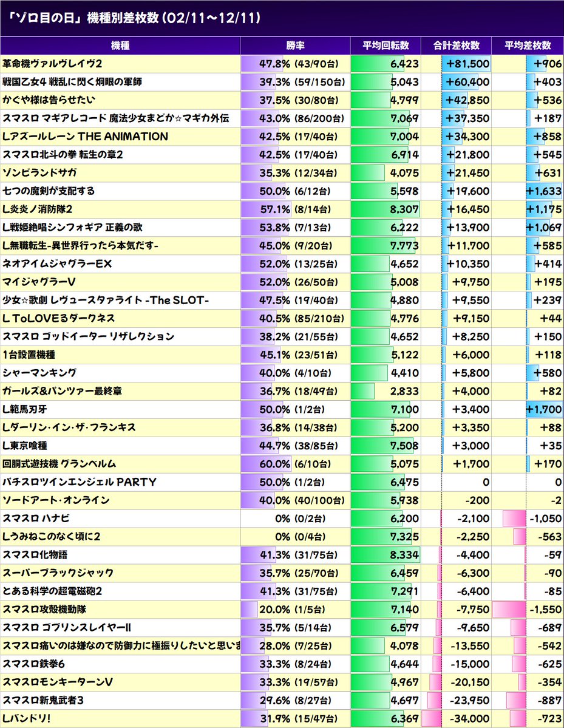Screen dimensions: 564x728
Task: Click Lダーリン・イン・ザ・フランキス name
Action: 69,427
